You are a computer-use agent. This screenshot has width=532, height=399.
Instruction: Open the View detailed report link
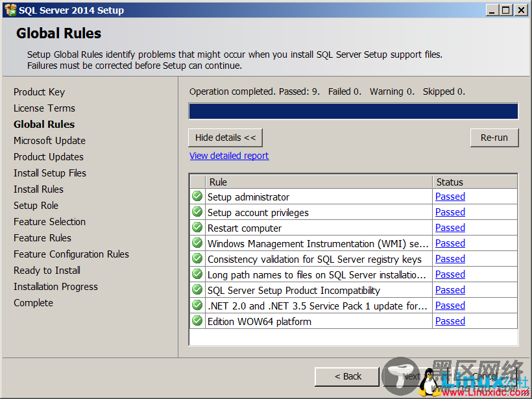point(229,156)
